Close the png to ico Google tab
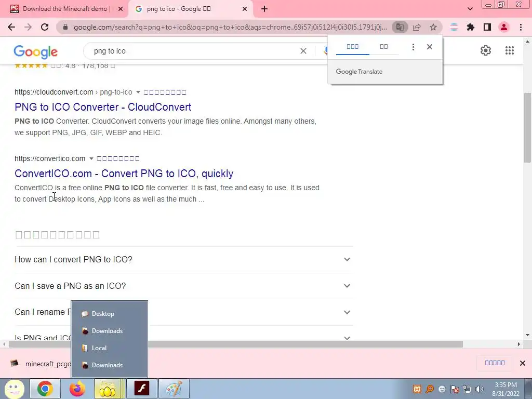 [x=245, y=9]
